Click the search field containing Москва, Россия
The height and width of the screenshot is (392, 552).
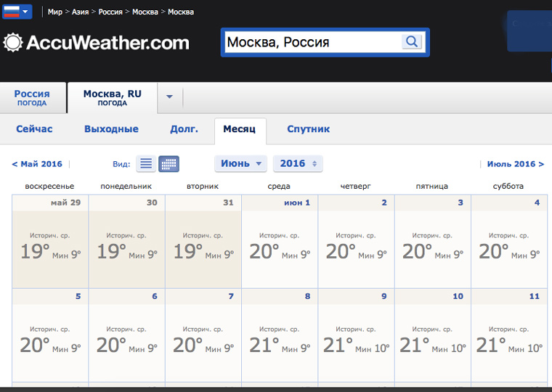click(x=312, y=42)
